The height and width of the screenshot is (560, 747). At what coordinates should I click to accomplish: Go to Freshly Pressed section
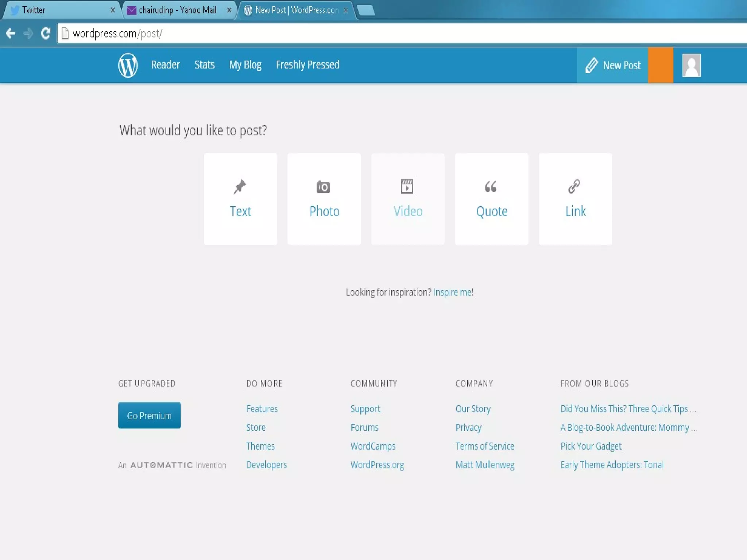coord(307,65)
